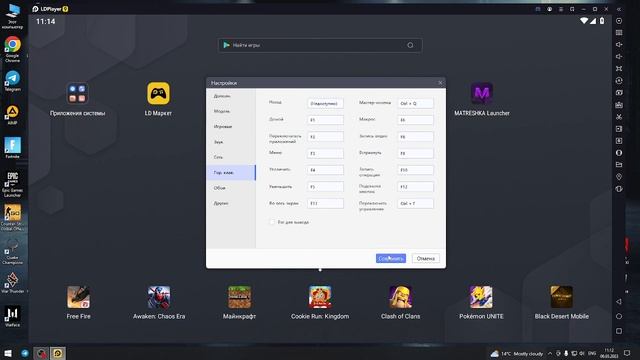Click the Сохранить button
640x360 pixels.
(391, 258)
